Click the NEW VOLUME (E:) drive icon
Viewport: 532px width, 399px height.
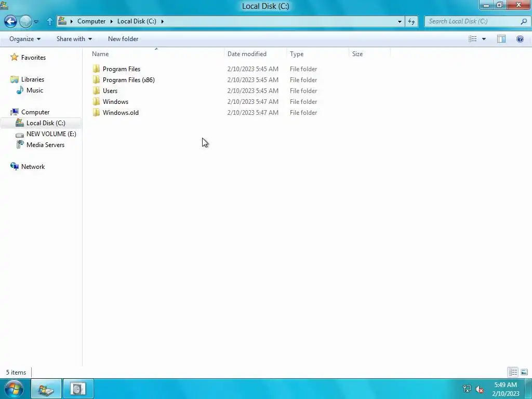click(20, 135)
